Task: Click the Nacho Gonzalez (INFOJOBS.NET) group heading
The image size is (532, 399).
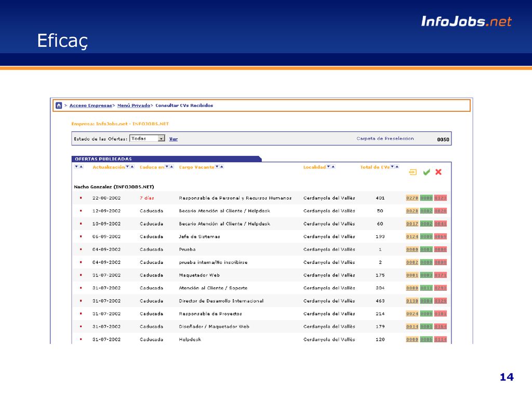Action: 114,187
